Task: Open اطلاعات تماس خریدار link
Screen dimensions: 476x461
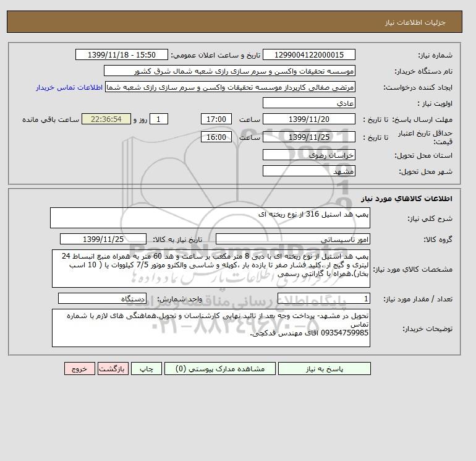Action: click(69, 87)
